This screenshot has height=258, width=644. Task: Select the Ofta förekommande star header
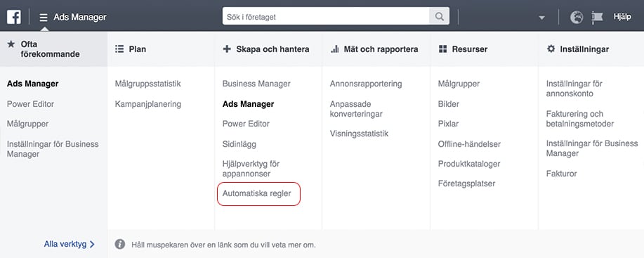pyautogui.click(x=54, y=49)
